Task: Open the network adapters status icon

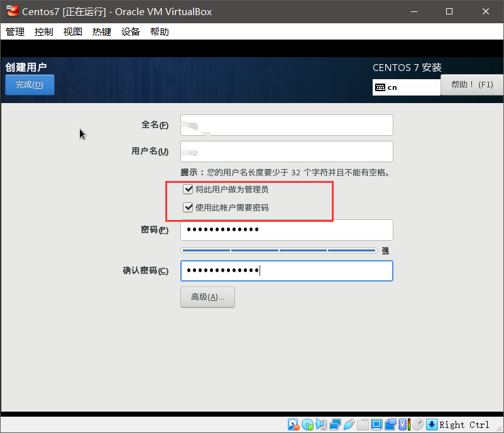Action: 335,424
